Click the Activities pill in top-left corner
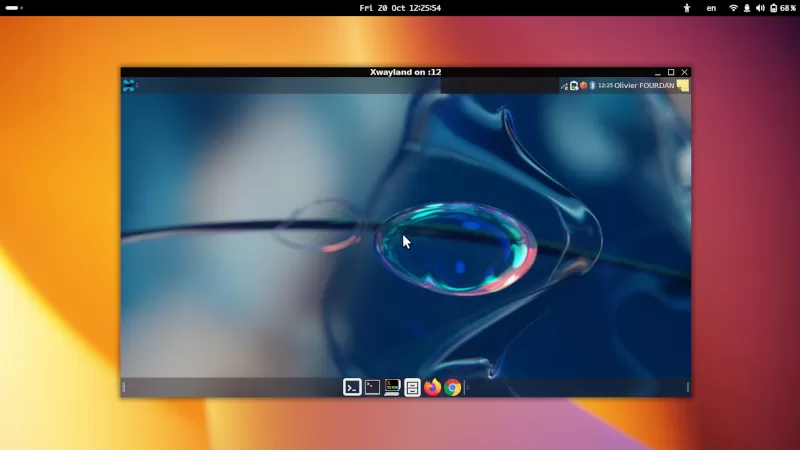Screen dimensions: 800x450 12,8
